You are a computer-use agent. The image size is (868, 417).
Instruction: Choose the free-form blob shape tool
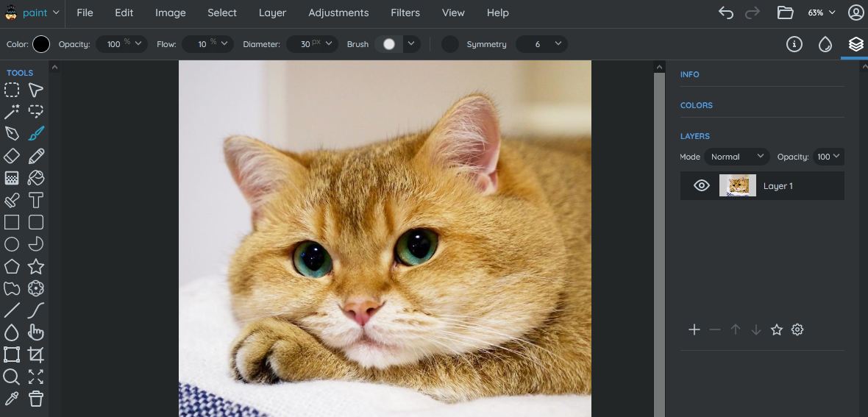pyautogui.click(x=12, y=288)
